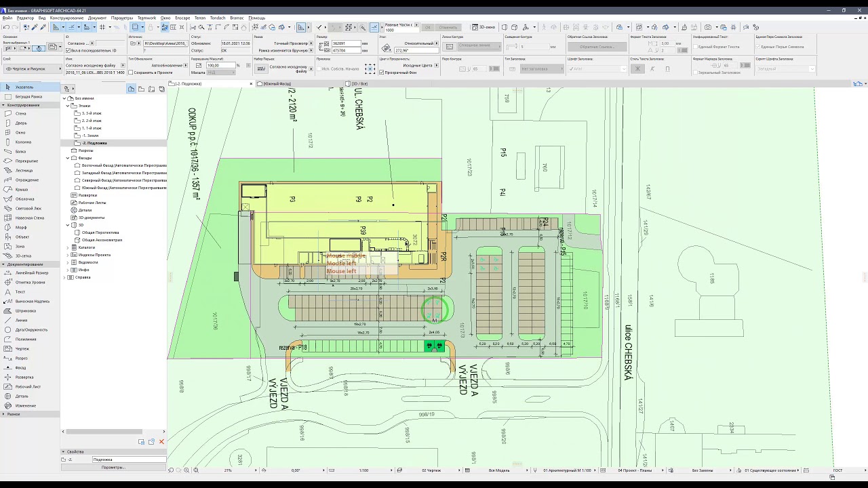Screen dimensions: 868x488
Task: Toggle italic К title text style
Action: tap(652, 68)
